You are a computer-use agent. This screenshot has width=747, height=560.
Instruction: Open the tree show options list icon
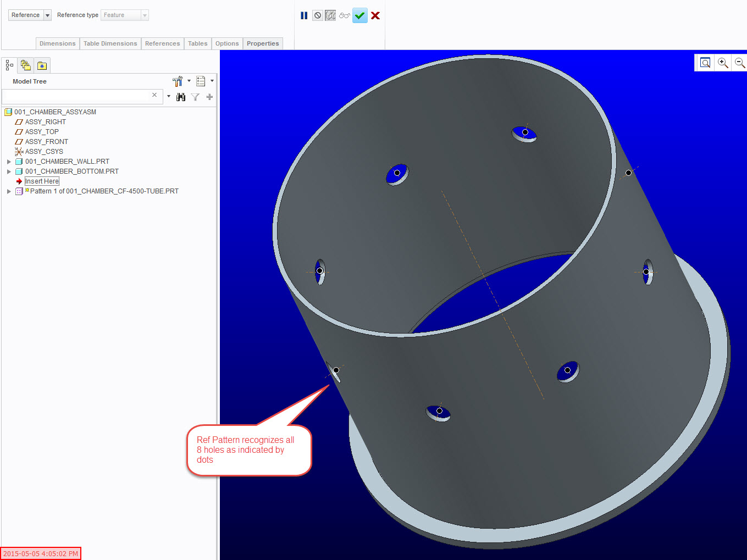[201, 81]
